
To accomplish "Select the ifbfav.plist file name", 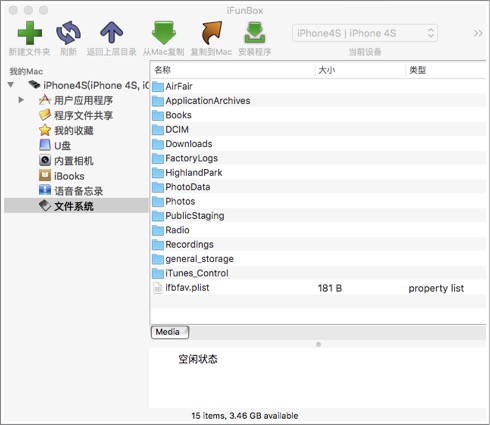I will [x=187, y=287].
